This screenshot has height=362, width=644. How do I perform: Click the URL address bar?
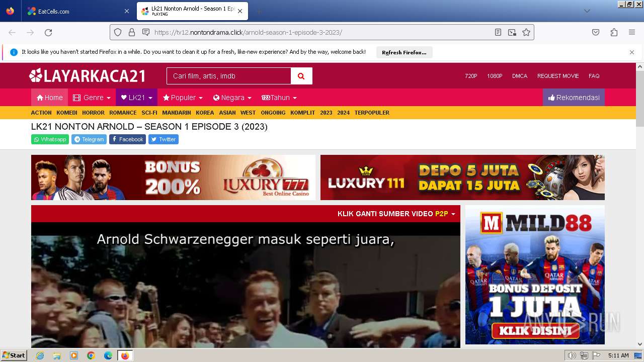tap(322, 32)
